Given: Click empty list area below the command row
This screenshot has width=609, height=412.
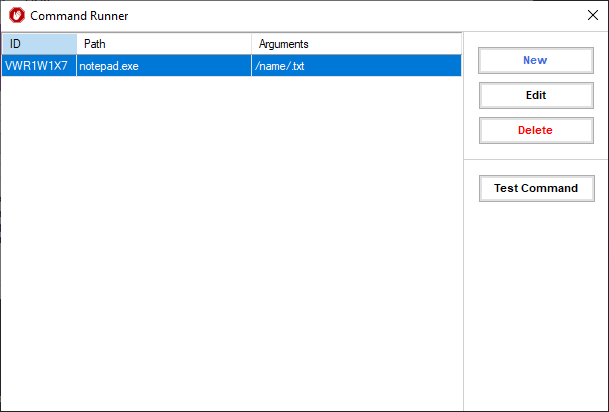Looking at the screenshot, I should 232,241.
